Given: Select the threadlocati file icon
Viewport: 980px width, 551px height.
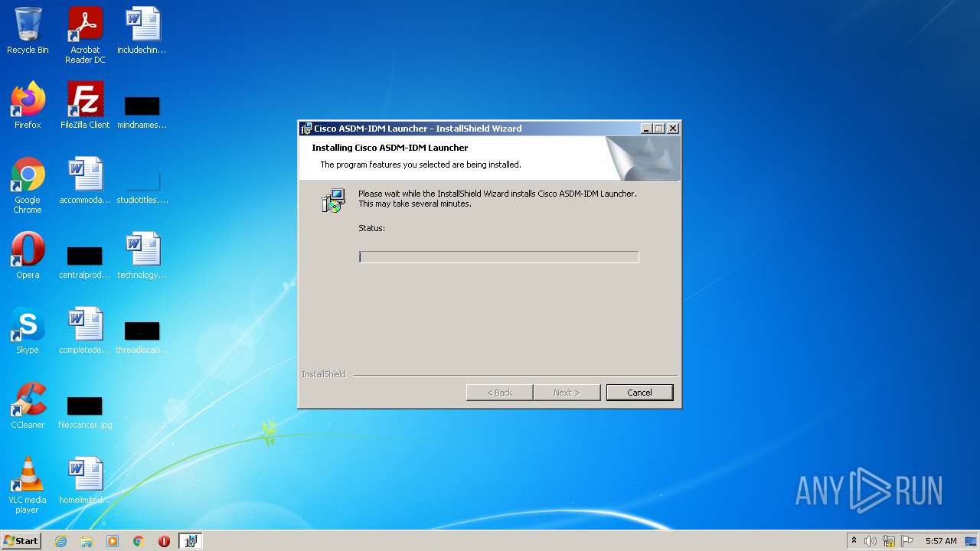Looking at the screenshot, I should [142, 336].
